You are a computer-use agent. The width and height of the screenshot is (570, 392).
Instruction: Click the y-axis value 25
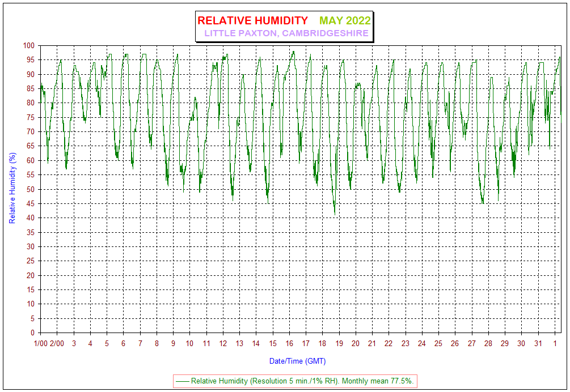point(31,261)
